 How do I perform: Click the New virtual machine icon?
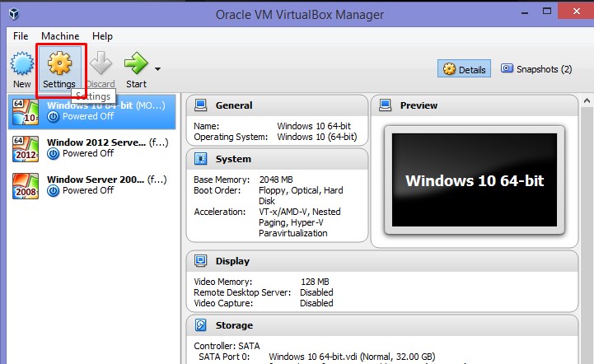click(21, 64)
